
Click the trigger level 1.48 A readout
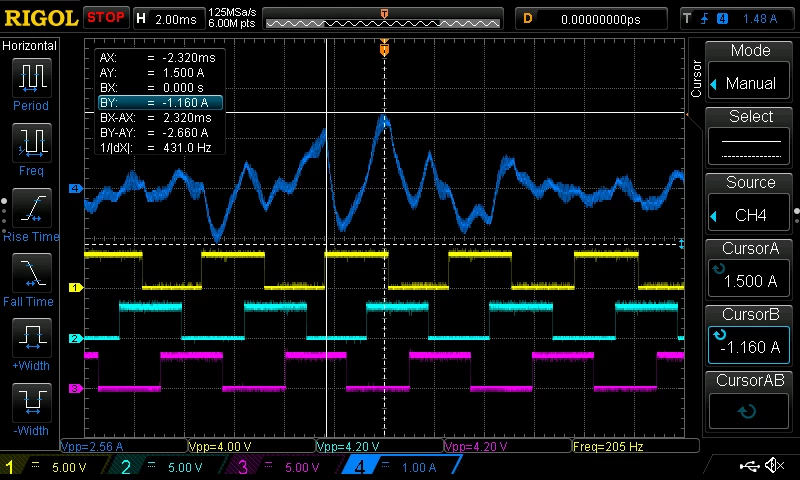point(760,19)
